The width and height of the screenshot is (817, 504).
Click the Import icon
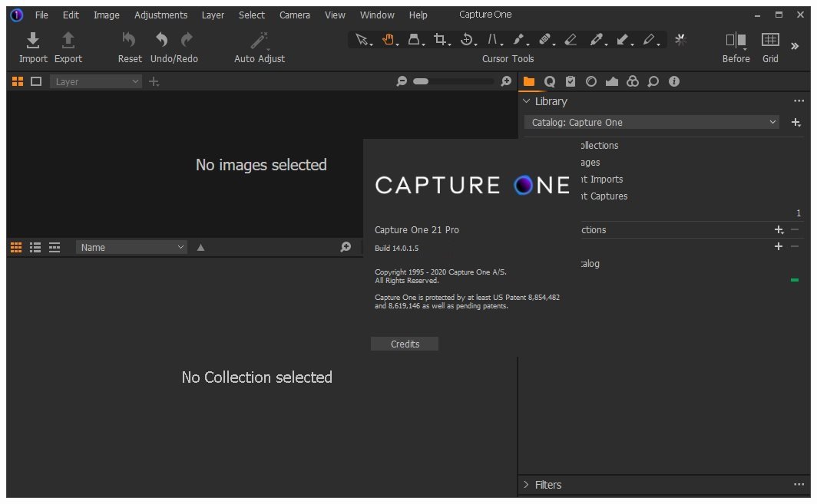(x=33, y=40)
